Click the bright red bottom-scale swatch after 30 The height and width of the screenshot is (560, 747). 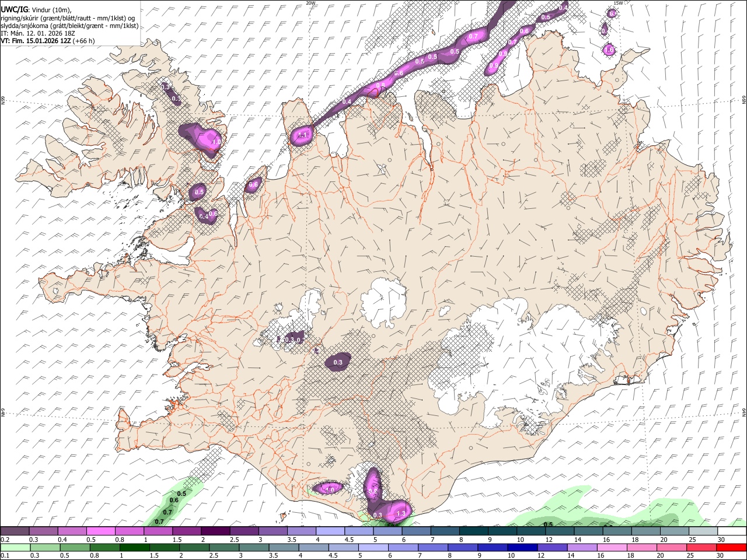(x=732, y=547)
